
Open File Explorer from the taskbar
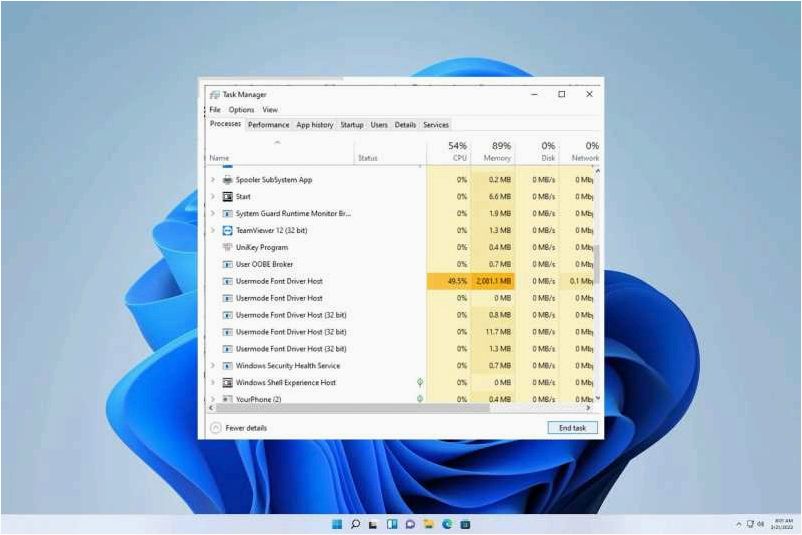coord(429,524)
